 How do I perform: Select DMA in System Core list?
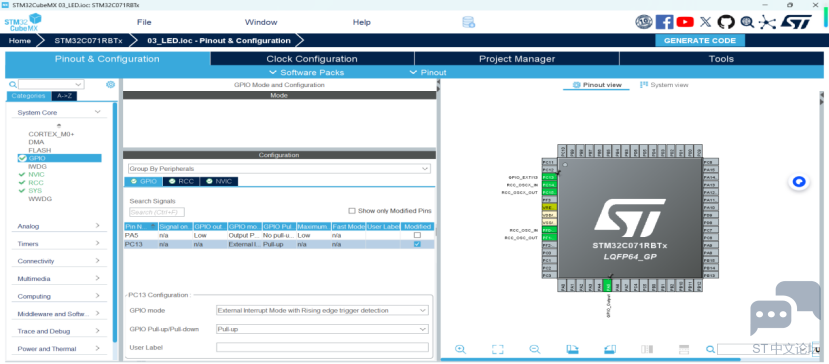[36, 142]
